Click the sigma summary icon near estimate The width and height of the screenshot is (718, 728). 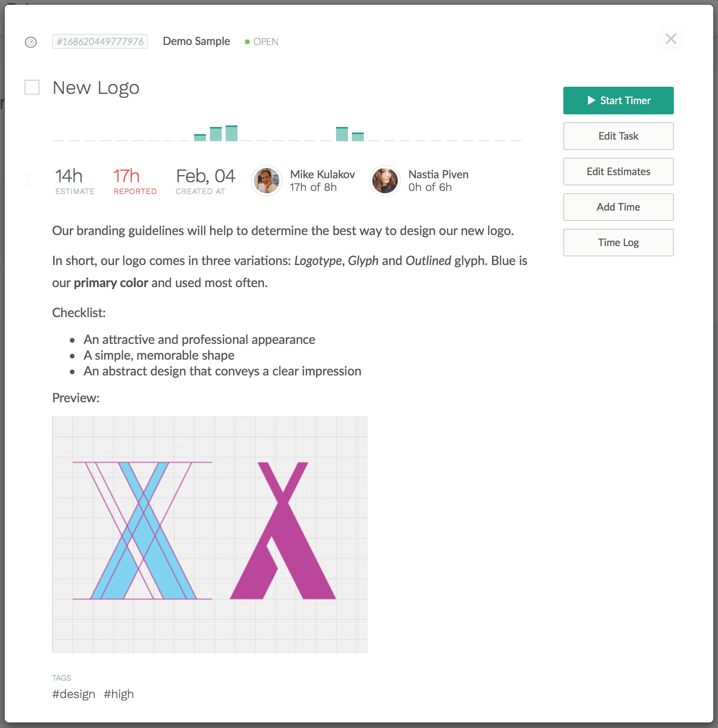[29, 180]
